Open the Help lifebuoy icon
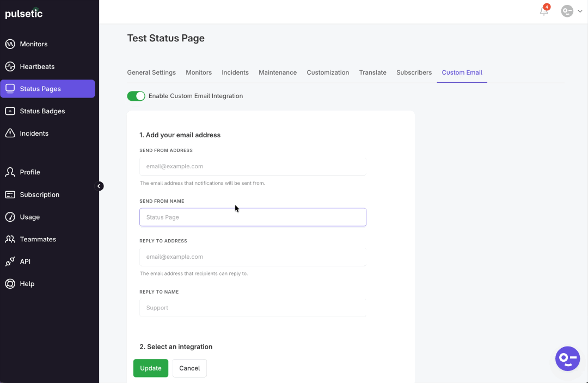The image size is (588, 383). pos(10,284)
